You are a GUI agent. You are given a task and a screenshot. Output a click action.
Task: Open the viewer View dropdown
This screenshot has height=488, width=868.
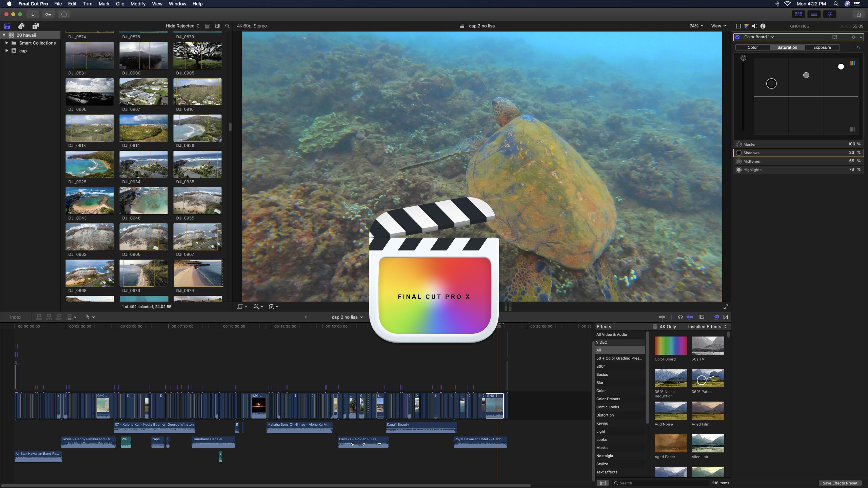click(x=718, y=26)
